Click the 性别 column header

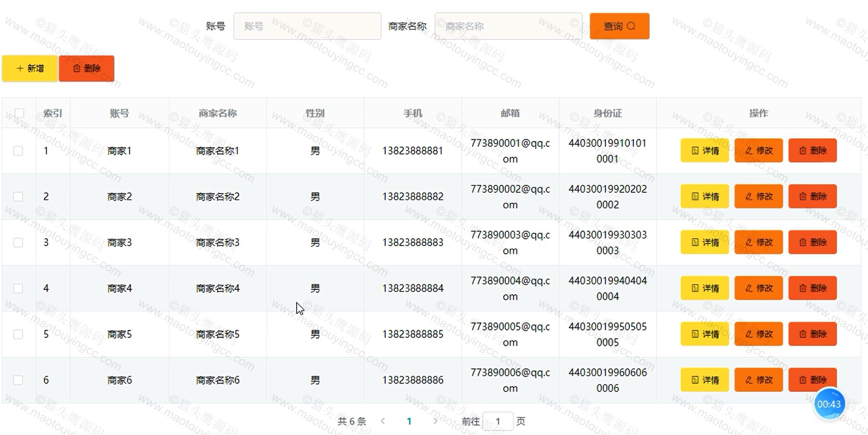tap(315, 113)
